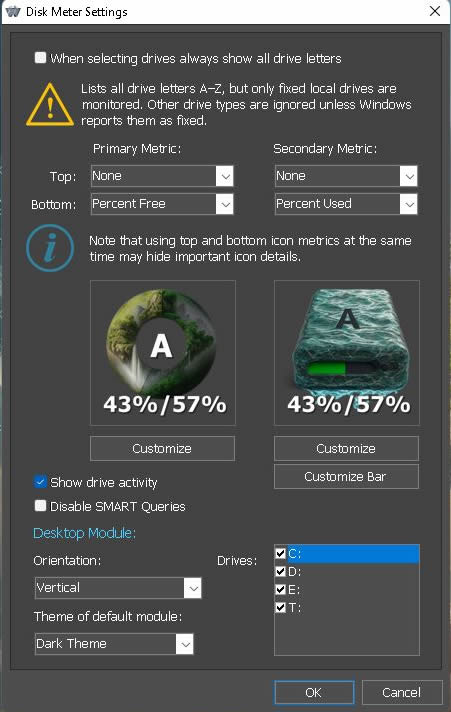Click the Secondary Metric label
Image resolution: width=451 pixels, height=712 pixels.
[x=325, y=148]
